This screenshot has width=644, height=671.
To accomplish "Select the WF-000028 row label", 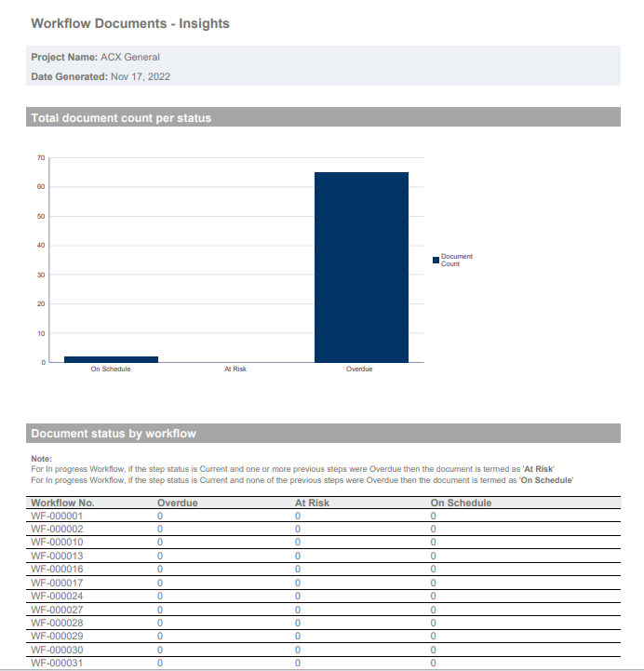I will pyautogui.click(x=57, y=624).
